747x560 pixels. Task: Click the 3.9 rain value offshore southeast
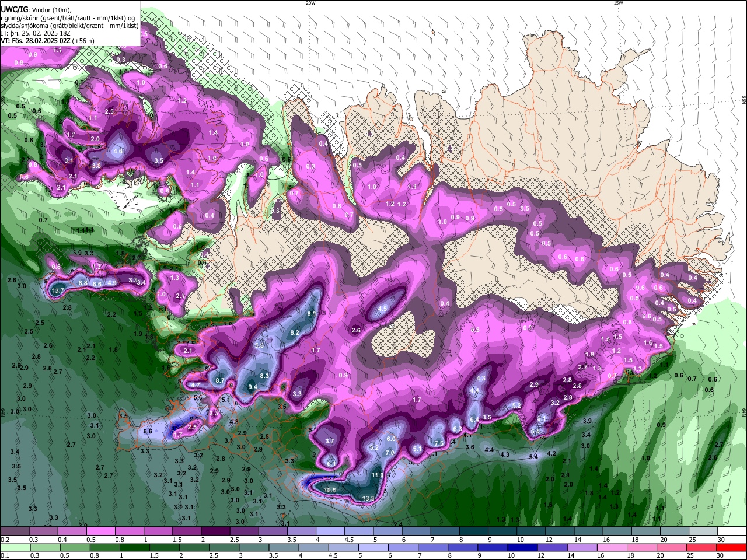(588, 421)
